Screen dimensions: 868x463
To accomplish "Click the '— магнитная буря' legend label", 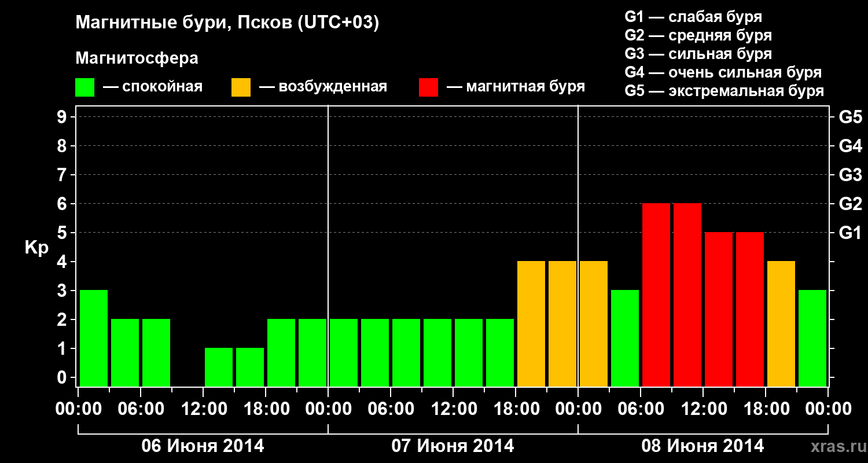I will (516, 87).
